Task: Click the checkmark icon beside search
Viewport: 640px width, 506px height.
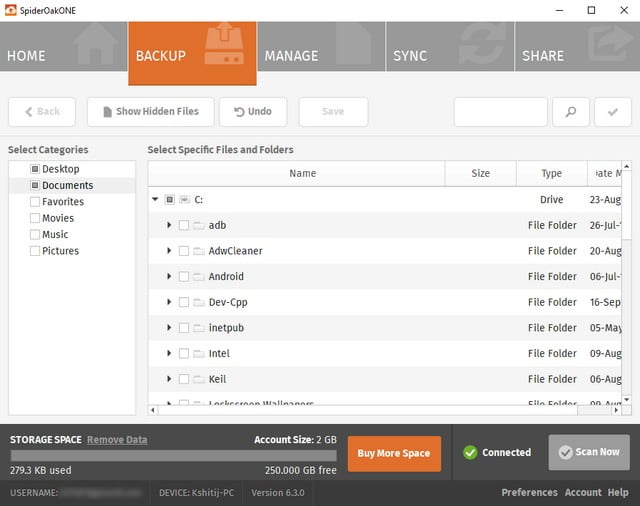Action: (x=613, y=111)
